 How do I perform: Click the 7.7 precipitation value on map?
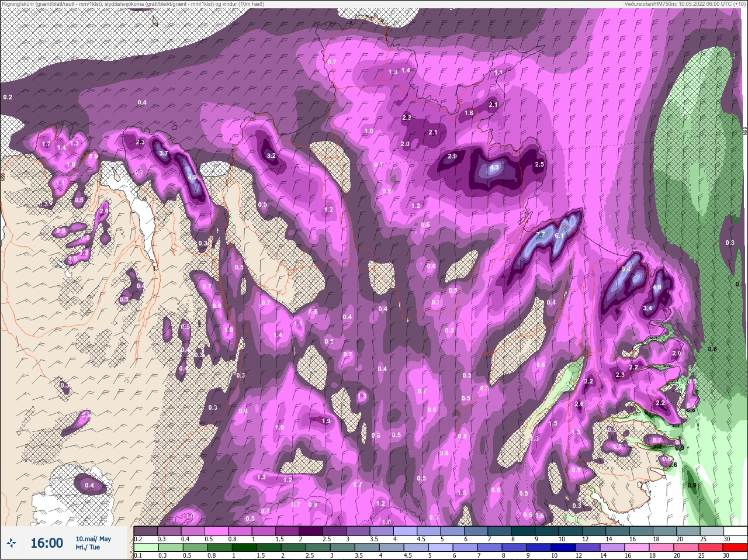pyautogui.click(x=541, y=234)
